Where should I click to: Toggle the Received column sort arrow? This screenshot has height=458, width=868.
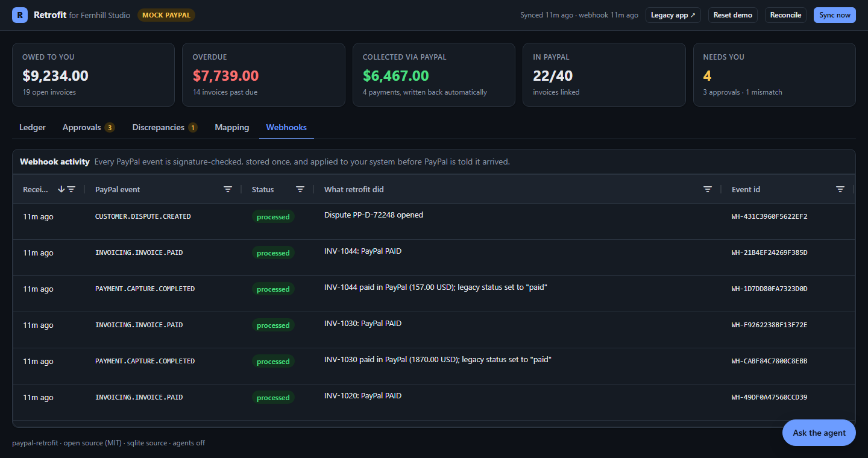61,189
